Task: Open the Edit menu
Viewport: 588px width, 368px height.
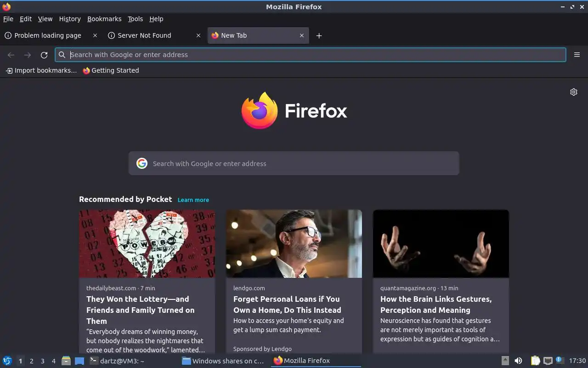Action: 26,19
